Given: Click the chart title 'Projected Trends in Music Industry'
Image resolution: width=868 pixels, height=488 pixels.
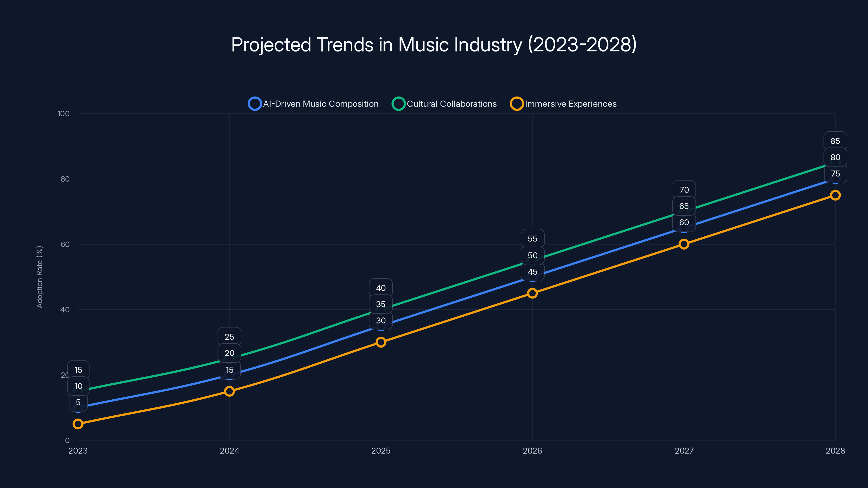Looking at the screenshot, I should tap(376, 44).
